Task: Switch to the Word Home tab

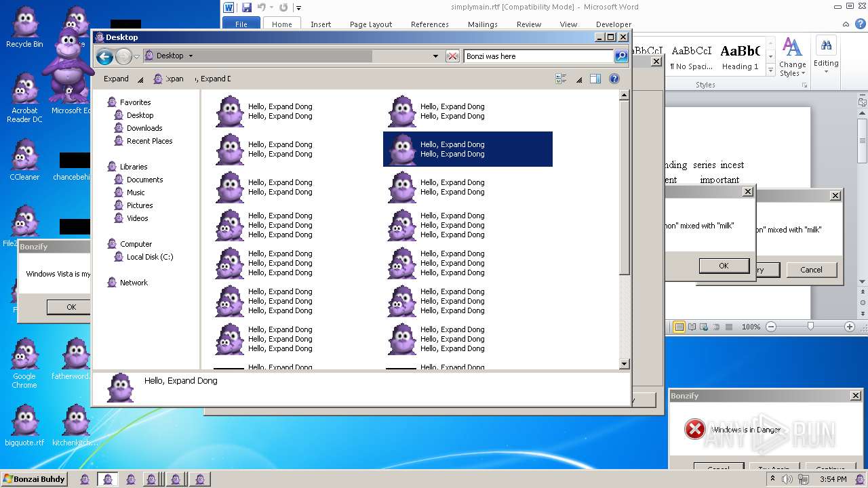Action: click(282, 24)
